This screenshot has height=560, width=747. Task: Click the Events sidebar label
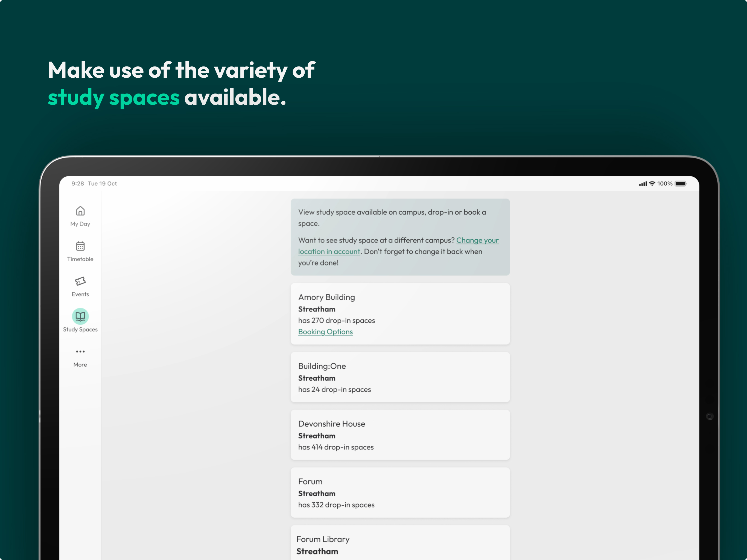[80, 294]
